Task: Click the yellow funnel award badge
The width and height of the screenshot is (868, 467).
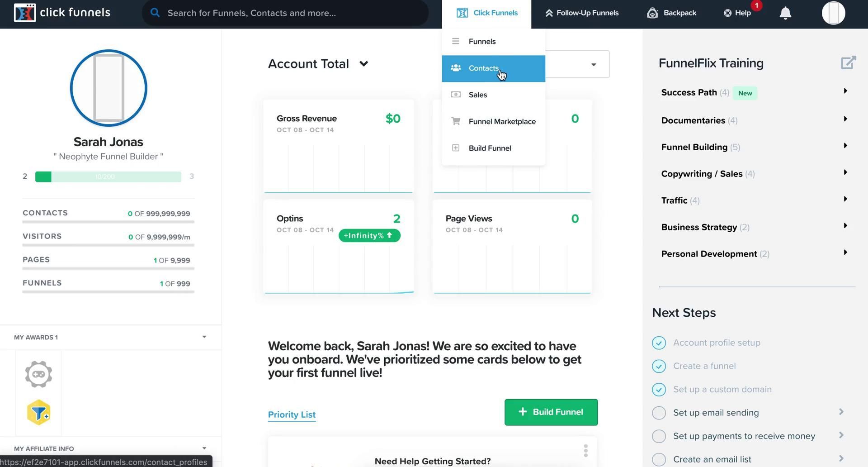Action: click(x=38, y=412)
